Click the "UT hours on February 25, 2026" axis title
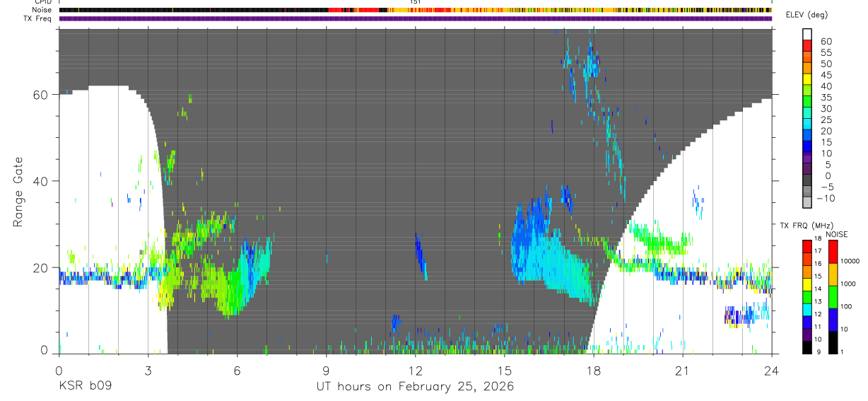Screen dimensions: 868x401 coord(414,387)
